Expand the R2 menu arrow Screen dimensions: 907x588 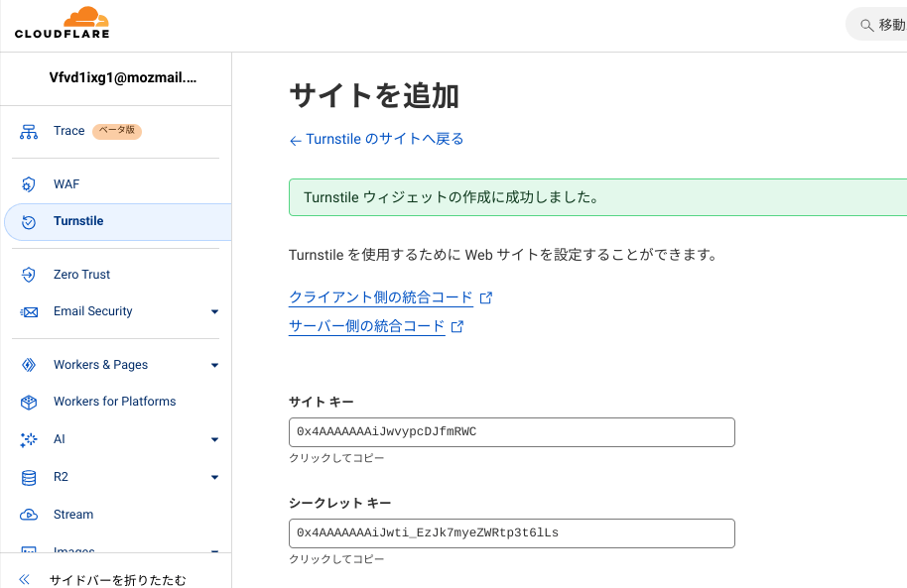(x=214, y=478)
